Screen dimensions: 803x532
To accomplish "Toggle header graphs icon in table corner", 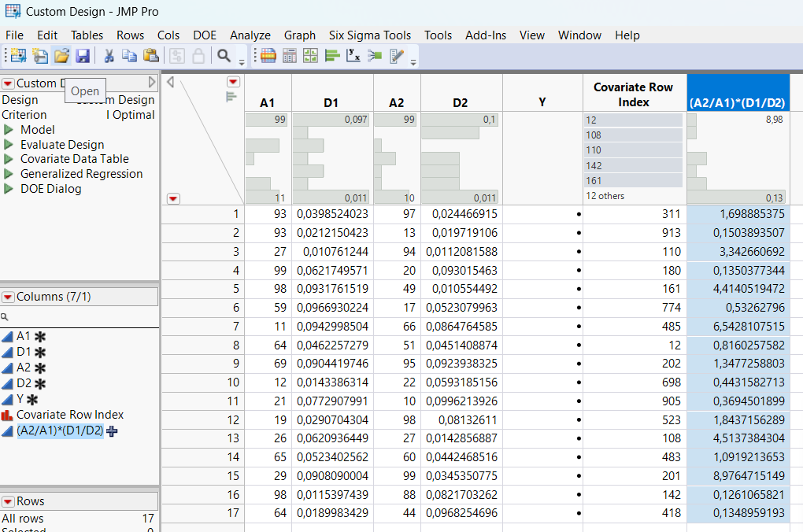I will pyautogui.click(x=231, y=97).
